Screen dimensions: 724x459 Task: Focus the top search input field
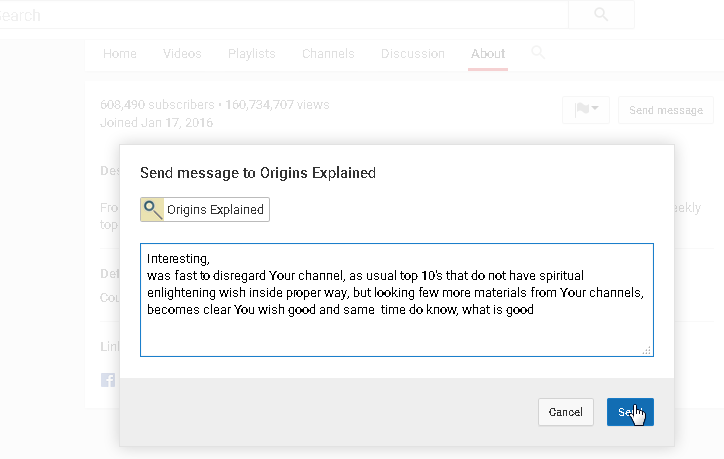[280, 15]
